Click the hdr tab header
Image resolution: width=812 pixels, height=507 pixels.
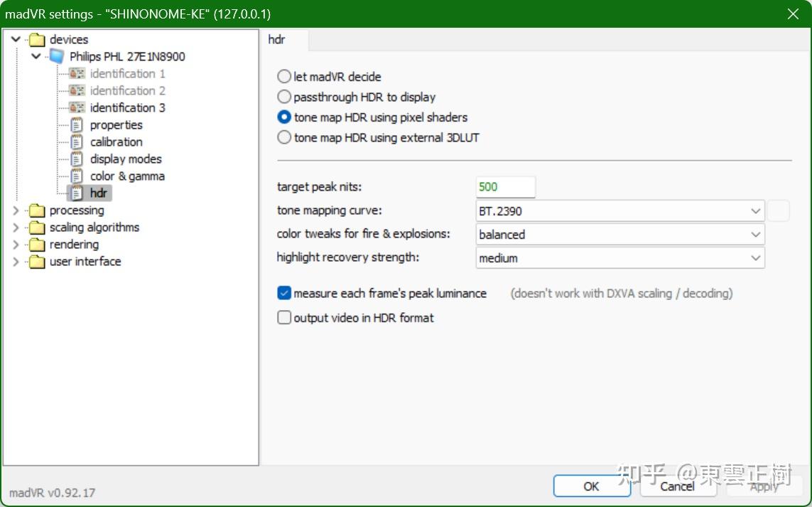point(284,40)
